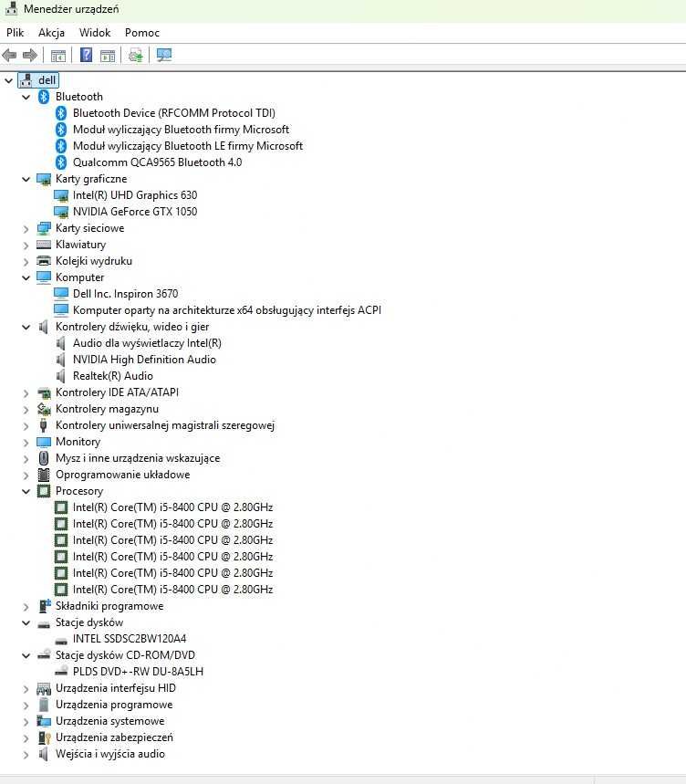Click the Procesory category icon

coord(44,491)
